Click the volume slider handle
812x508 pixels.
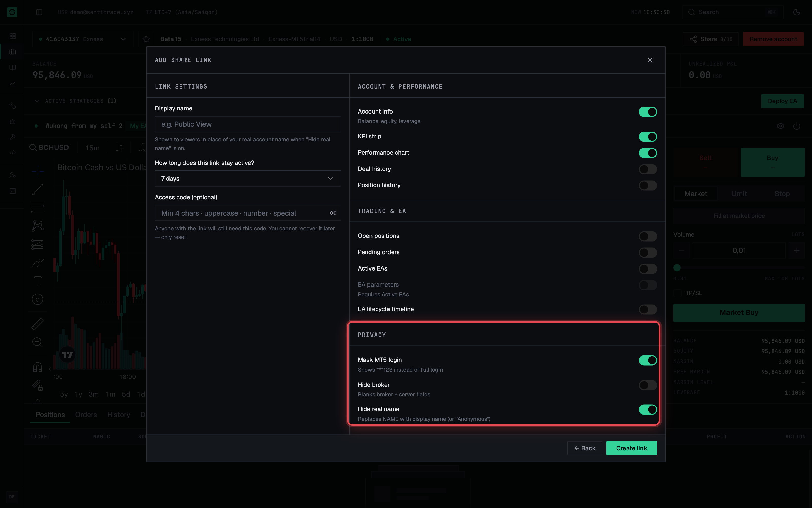coord(677,268)
